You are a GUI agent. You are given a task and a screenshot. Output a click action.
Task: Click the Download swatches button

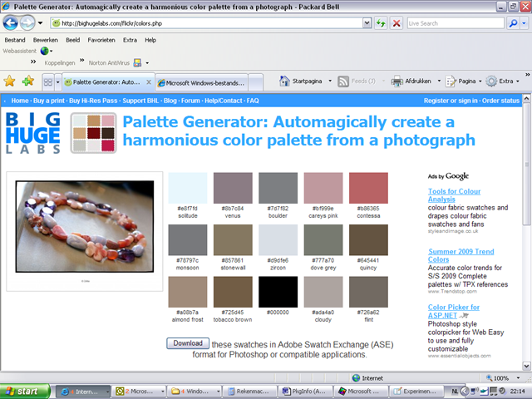click(188, 342)
